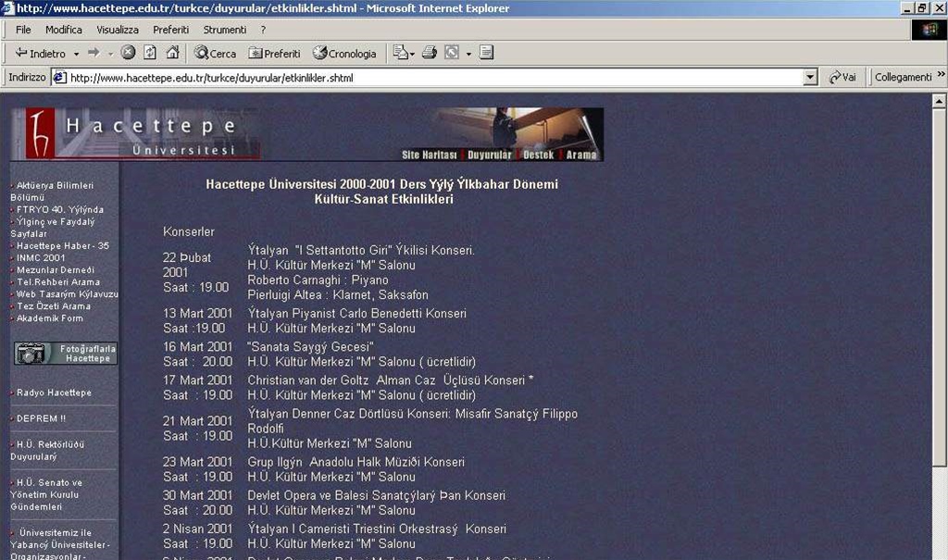Image resolution: width=948 pixels, height=560 pixels.
Task: Open Tez Özeti Arama link
Action: click(x=53, y=306)
